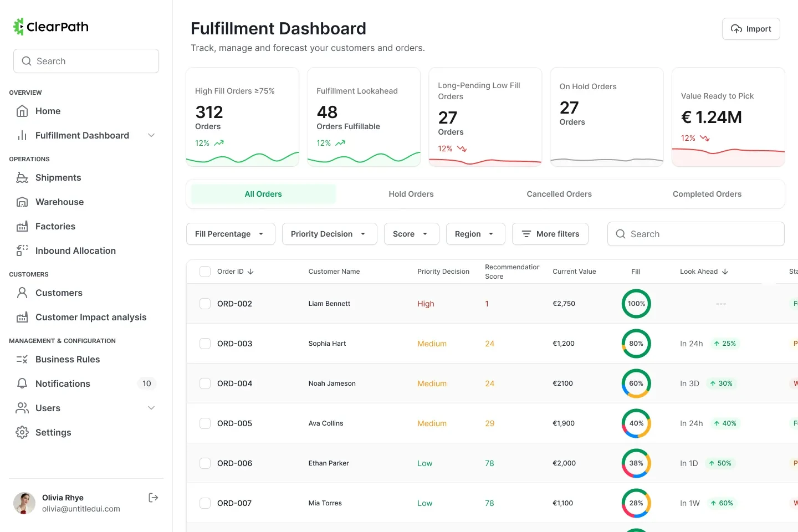Select the ORD-003 row checkbox
798x532 pixels.
205,344
